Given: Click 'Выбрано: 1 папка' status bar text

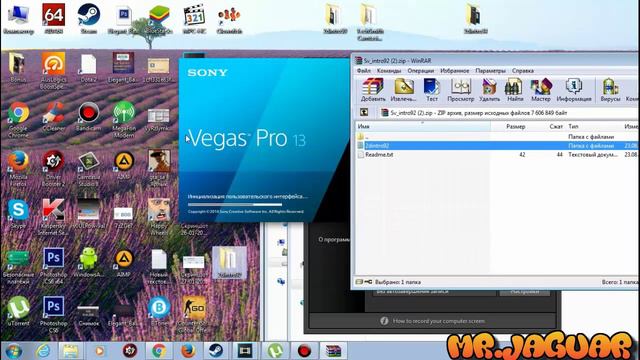Looking at the screenshot, I should click(398, 282).
